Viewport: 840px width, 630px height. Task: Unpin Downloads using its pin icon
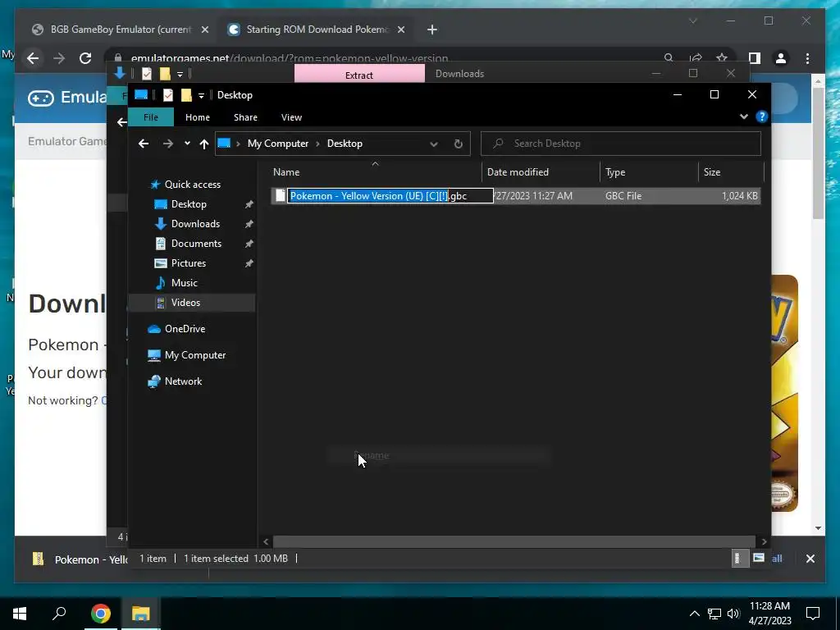249,224
